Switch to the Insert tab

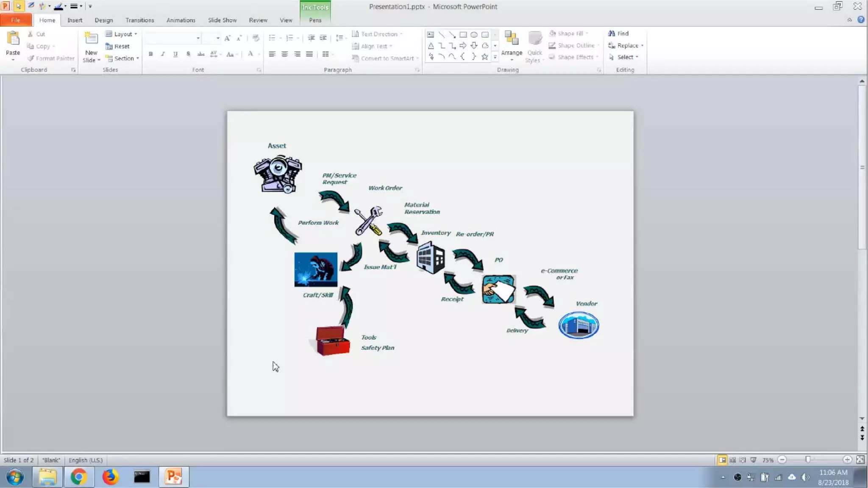75,20
